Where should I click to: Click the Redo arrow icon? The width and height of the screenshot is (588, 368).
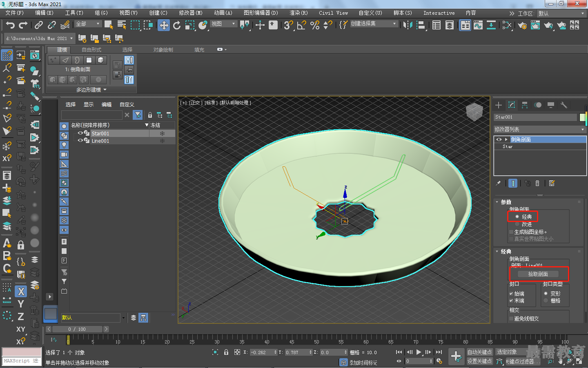tap(23, 25)
